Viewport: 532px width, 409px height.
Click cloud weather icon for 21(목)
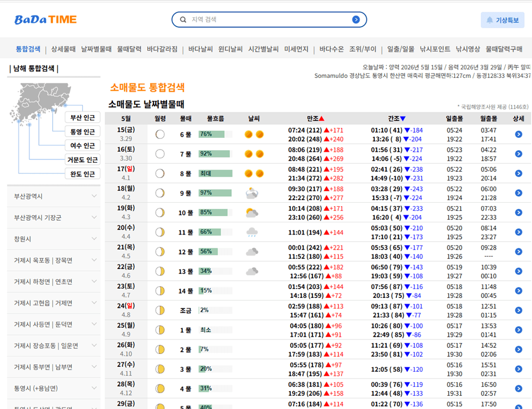[x=252, y=252]
